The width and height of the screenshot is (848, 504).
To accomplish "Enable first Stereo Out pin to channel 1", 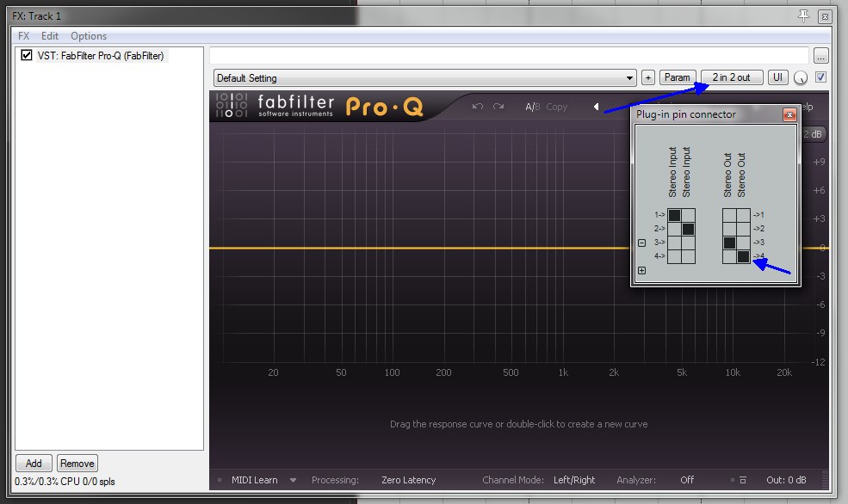I will (729, 215).
